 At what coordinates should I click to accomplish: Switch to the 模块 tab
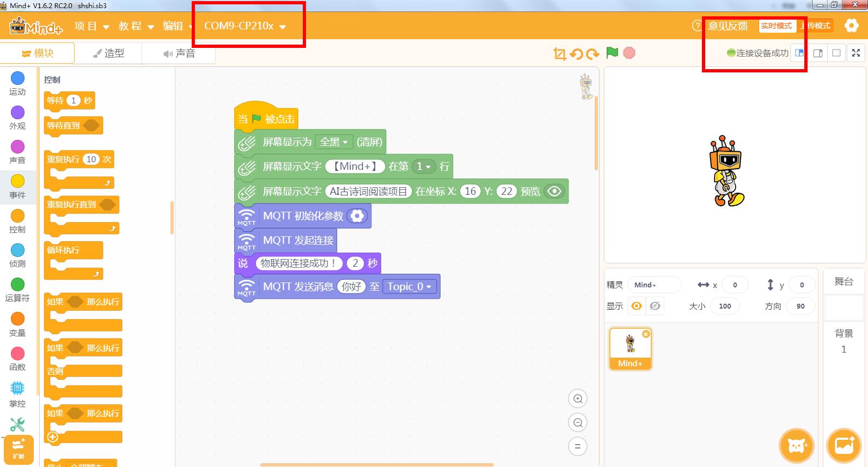(38, 53)
